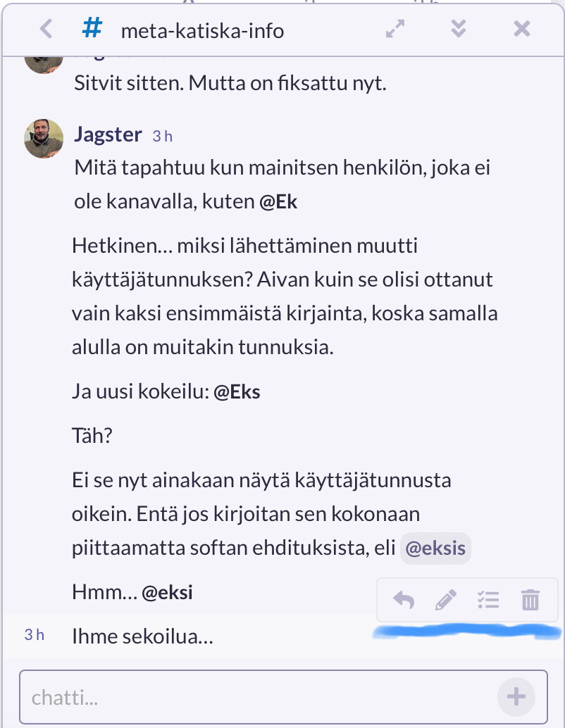Toggle message selection with checklist icon

(488, 601)
